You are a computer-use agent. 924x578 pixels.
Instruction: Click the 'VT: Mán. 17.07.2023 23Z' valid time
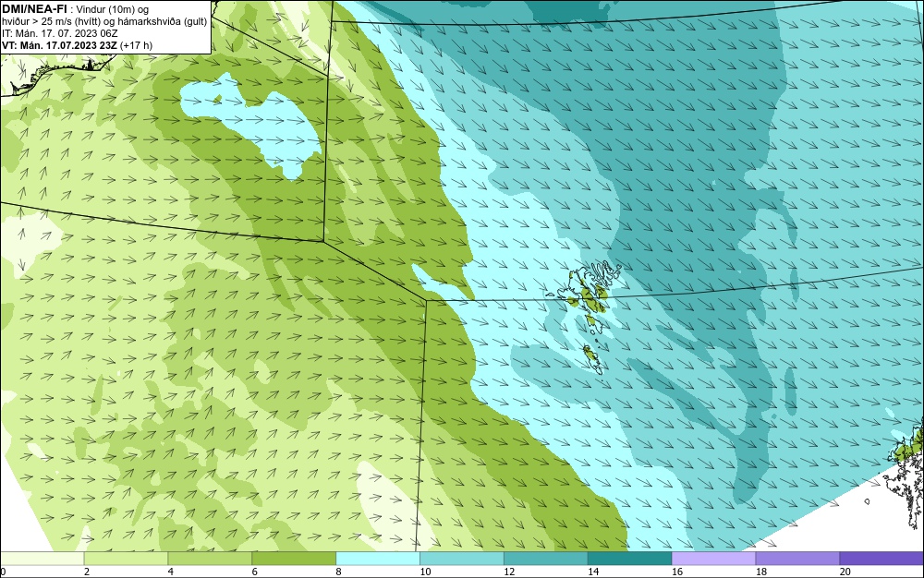(59, 45)
